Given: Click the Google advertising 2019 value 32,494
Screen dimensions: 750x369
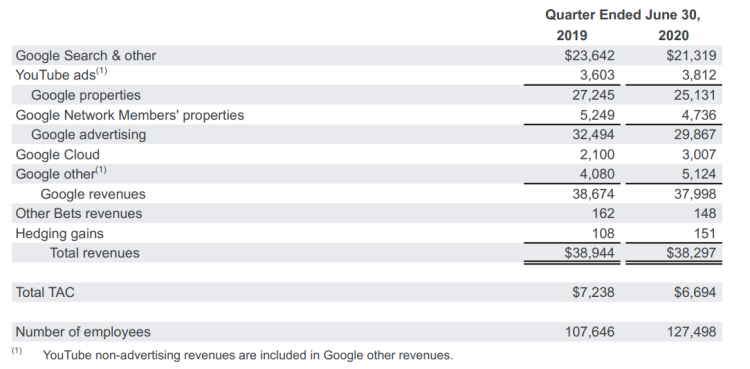Looking at the screenshot, I should click(593, 134).
